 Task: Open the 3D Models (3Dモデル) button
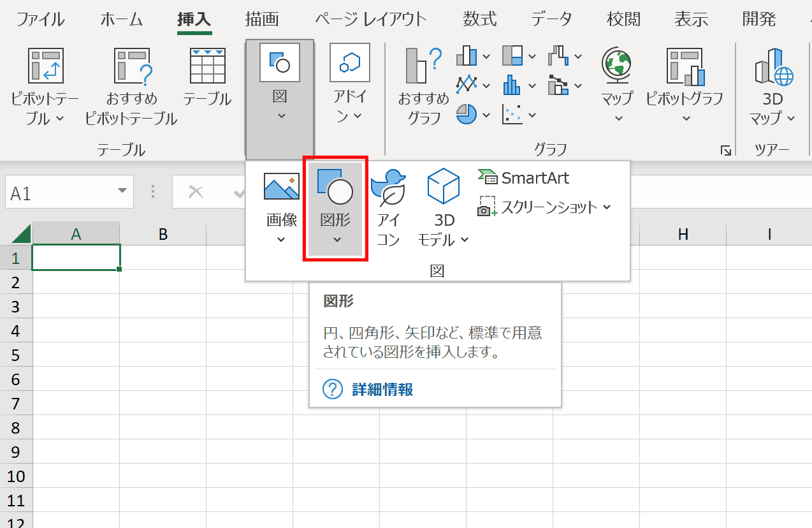[444, 209]
